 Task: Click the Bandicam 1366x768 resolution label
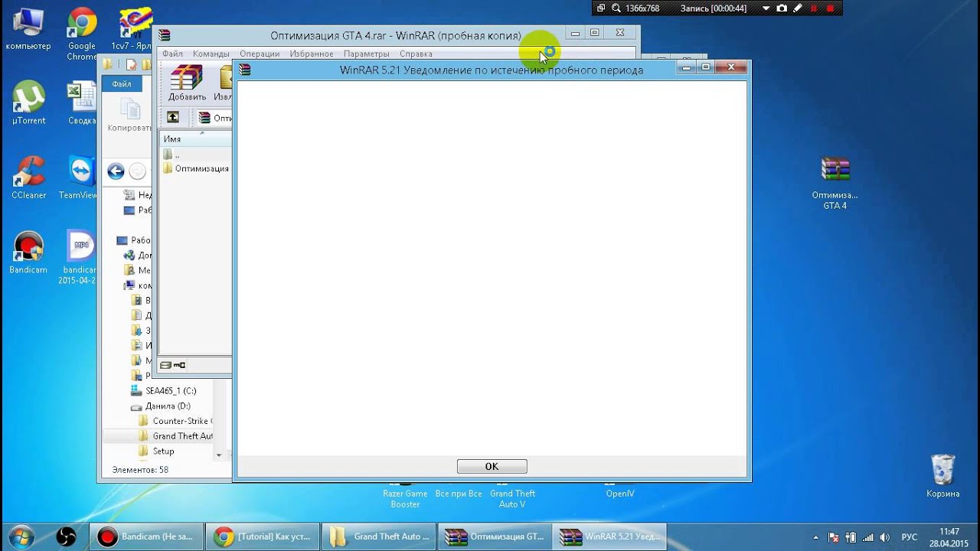pos(642,8)
